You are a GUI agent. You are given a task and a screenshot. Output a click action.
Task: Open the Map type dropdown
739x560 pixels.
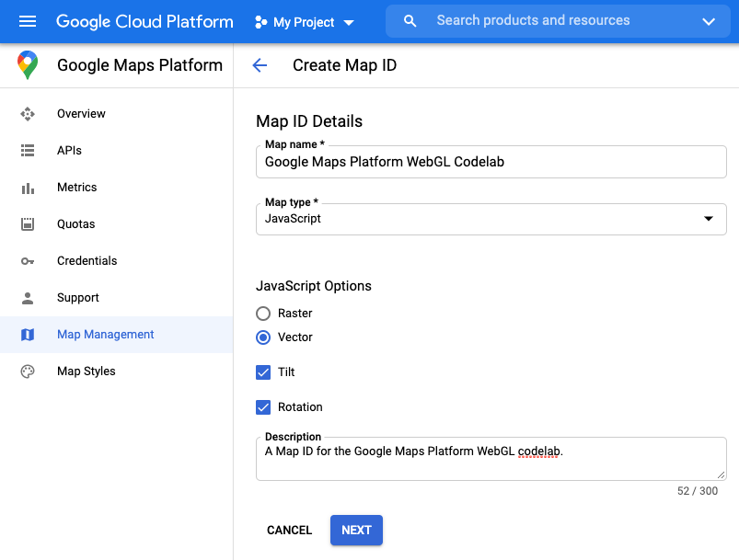coord(708,219)
